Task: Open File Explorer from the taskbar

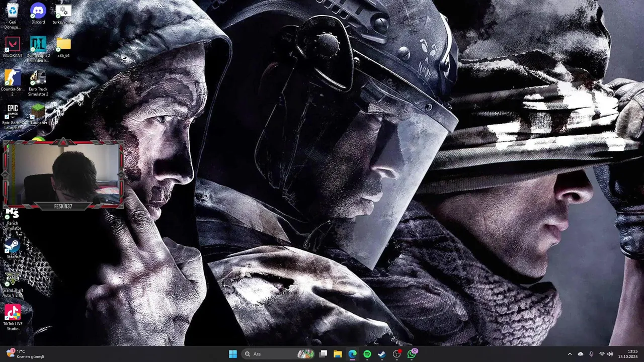Action: point(338,354)
